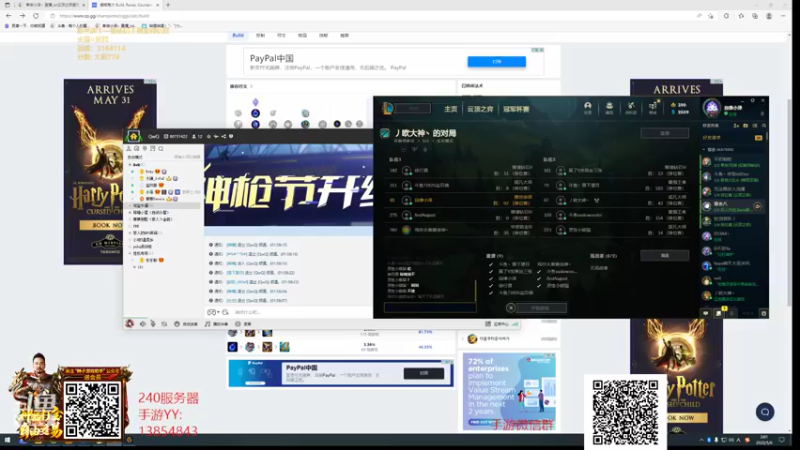Open the 云顶之弈 tab in the League client
The width and height of the screenshot is (800, 450).
pyautogui.click(x=480, y=109)
